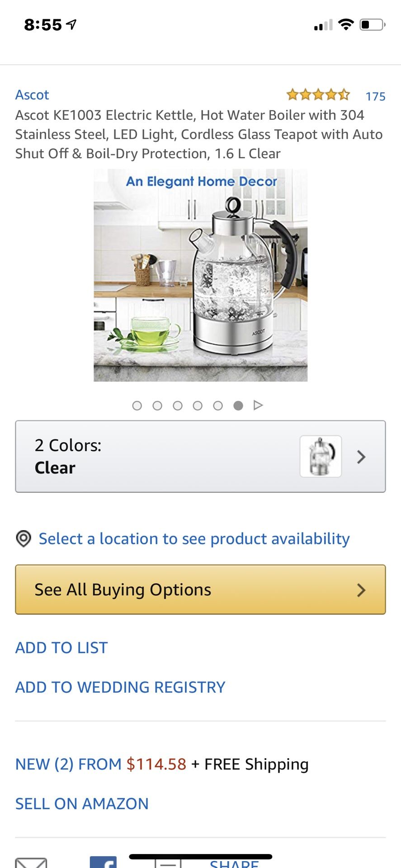Tap ADD TO WEDDING REGISTRY
The height and width of the screenshot is (868, 401).
(120, 687)
